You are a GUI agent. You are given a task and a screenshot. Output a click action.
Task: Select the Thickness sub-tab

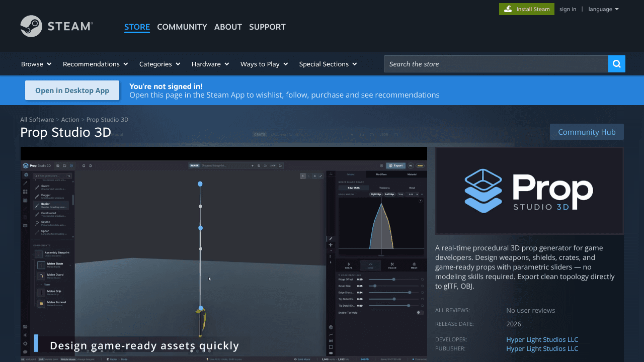tap(384, 188)
